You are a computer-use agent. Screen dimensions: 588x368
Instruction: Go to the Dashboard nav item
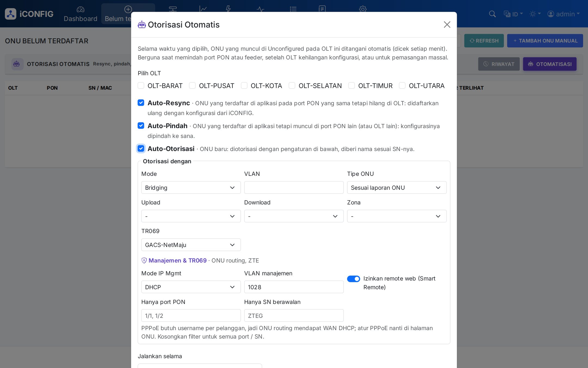click(x=80, y=14)
